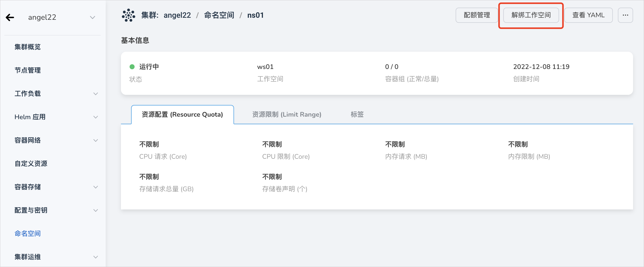
Task: Click the 配额管理 button
Action: (477, 15)
